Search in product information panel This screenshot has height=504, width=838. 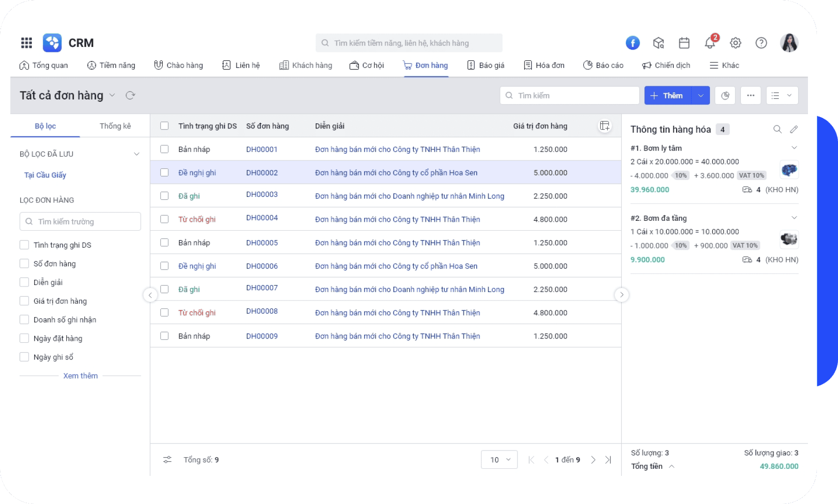coord(777,129)
